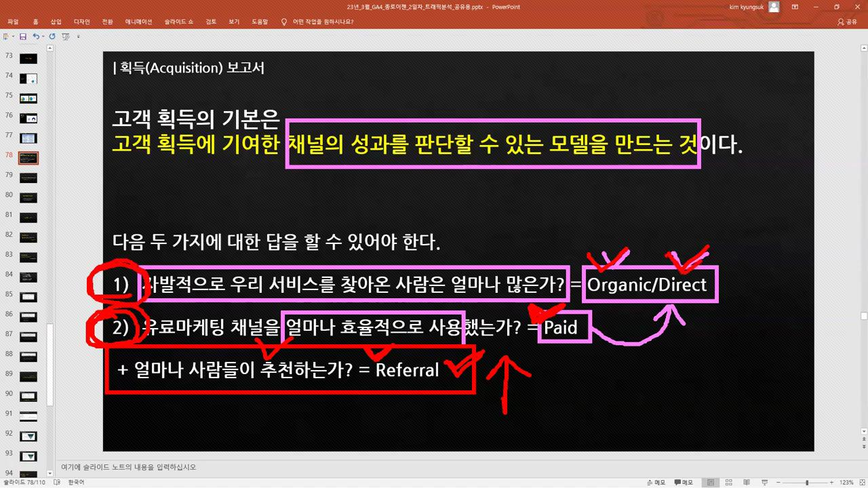Viewport: 868px width, 488px height.
Task: Open the 애니메이션 (Animations) tab
Action: (x=138, y=22)
